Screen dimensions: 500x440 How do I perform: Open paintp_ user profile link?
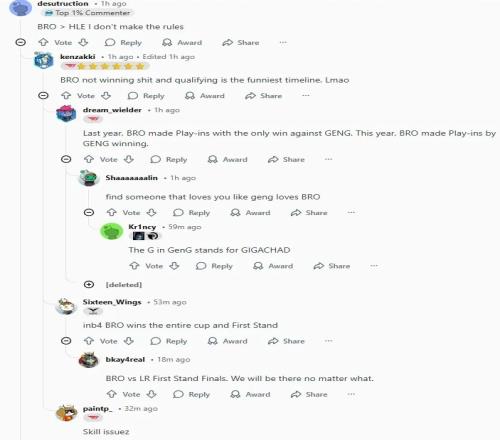[x=97, y=409]
